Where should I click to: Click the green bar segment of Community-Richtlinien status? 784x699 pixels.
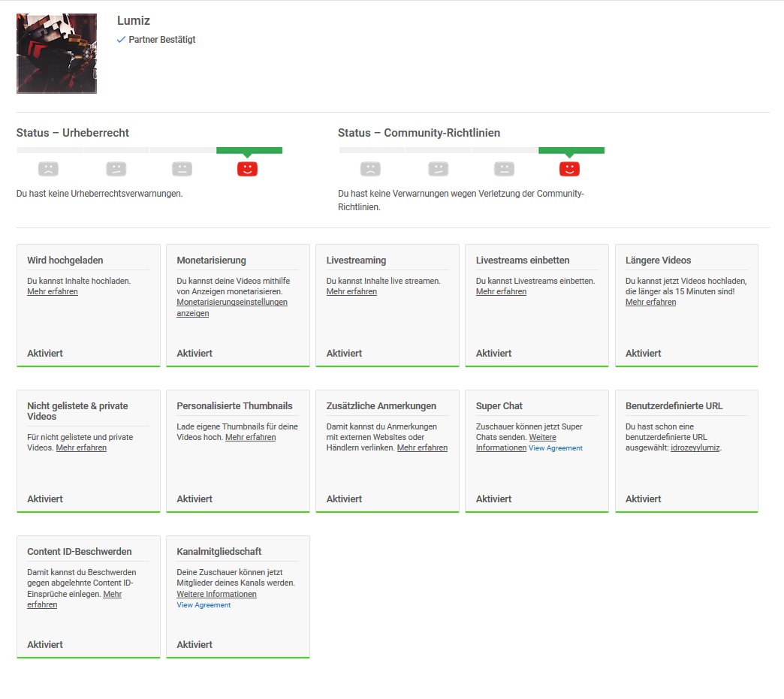tap(571, 150)
